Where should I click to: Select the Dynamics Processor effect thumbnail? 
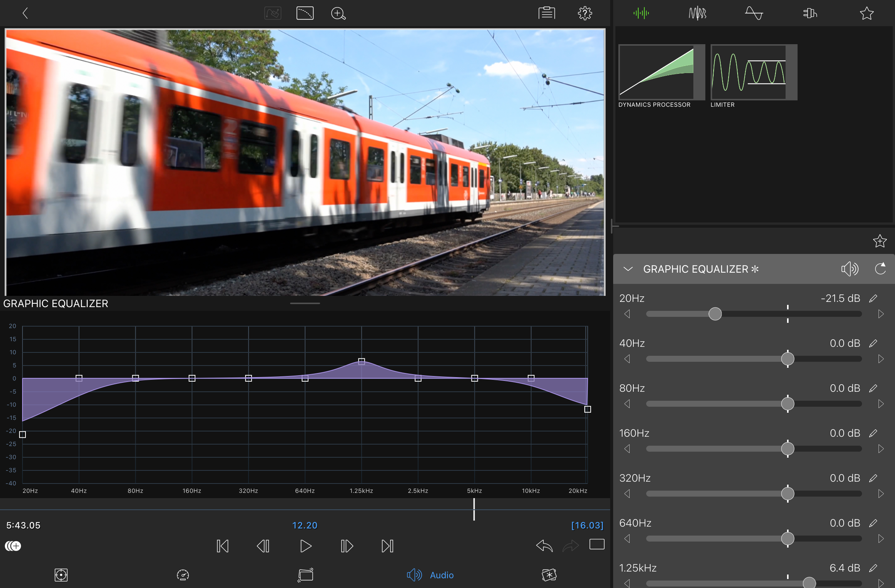(x=662, y=72)
